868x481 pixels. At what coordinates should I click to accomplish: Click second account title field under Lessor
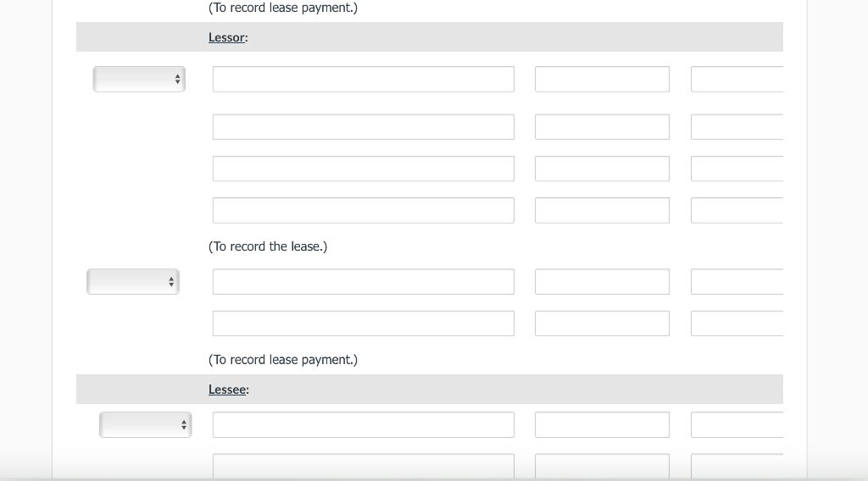(x=363, y=127)
